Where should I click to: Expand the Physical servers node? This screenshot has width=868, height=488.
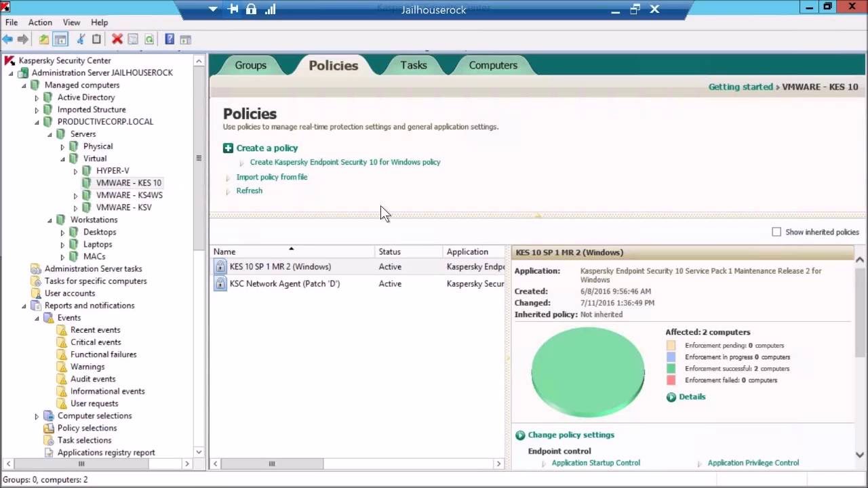[63, 146]
